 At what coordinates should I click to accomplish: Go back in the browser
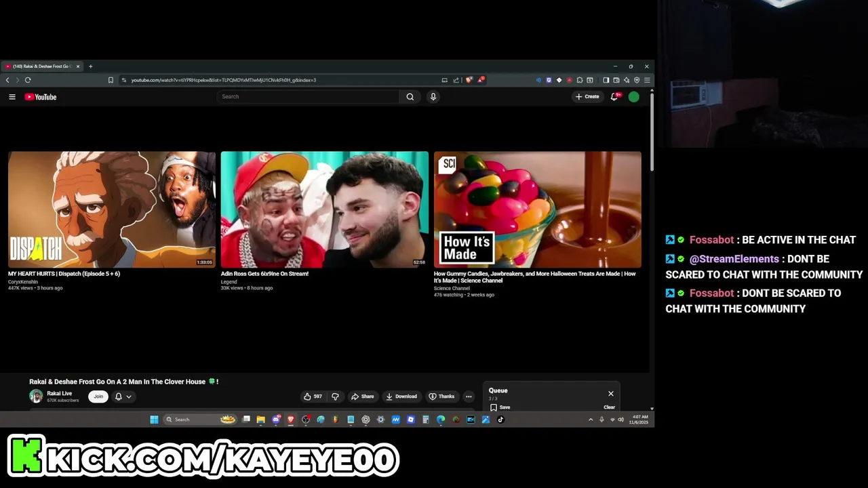7,80
